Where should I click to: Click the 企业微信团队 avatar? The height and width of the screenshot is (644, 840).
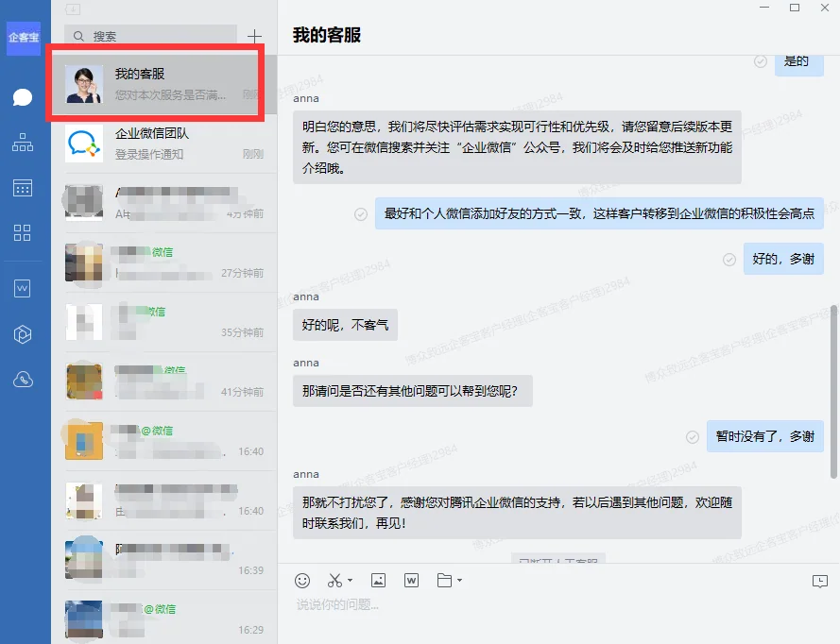click(83, 144)
